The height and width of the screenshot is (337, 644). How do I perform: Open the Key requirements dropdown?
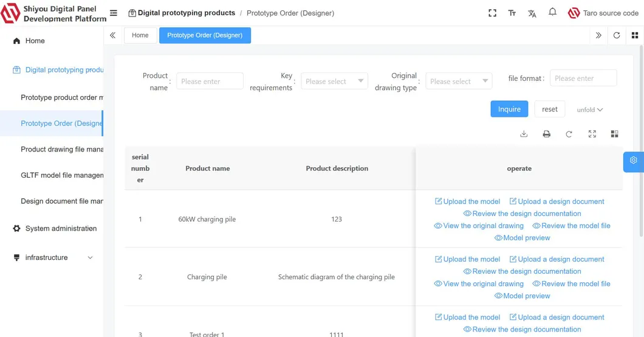pyautogui.click(x=334, y=82)
